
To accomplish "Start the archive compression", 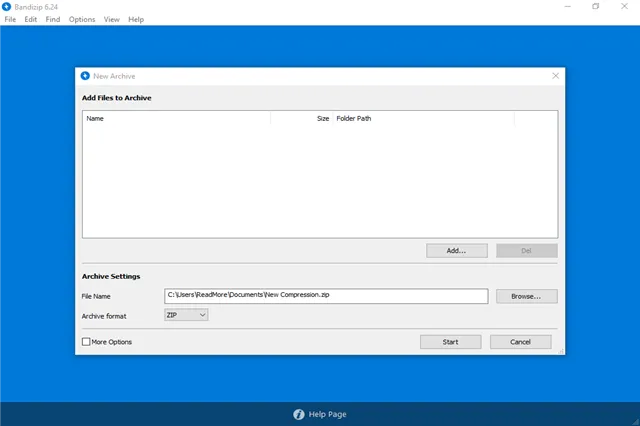I will (x=451, y=342).
